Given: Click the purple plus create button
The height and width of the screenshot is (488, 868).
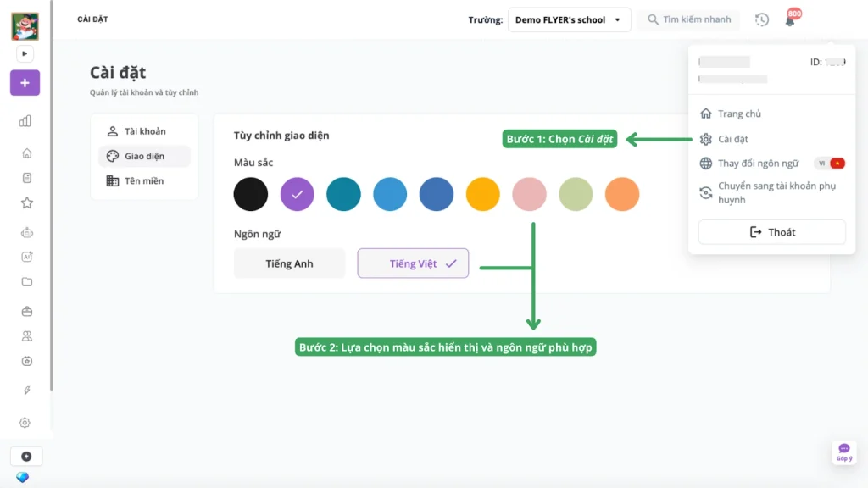Looking at the screenshot, I should pyautogui.click(x=25, y=83).
